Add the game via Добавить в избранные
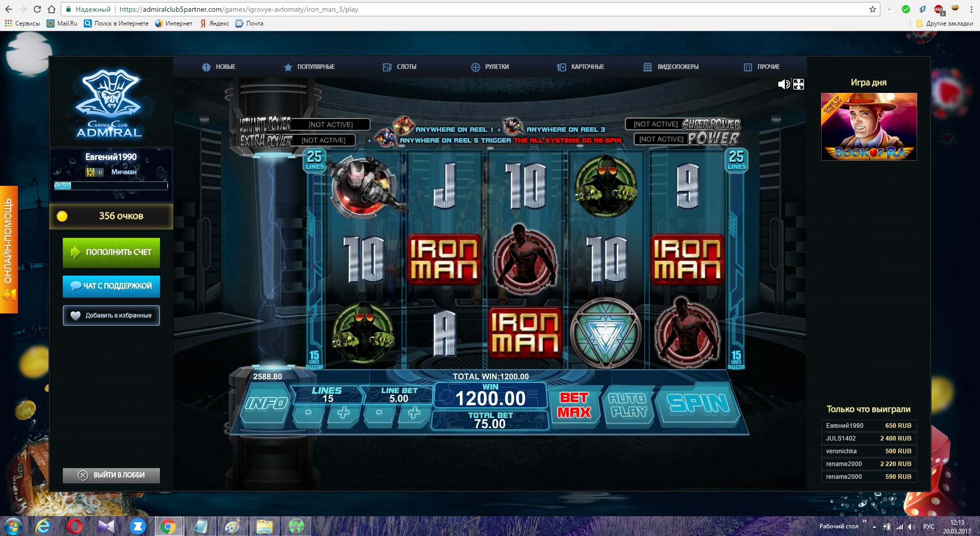Image resolution: width=980 pixels, height=536 pixels. (x=111, y=315)
